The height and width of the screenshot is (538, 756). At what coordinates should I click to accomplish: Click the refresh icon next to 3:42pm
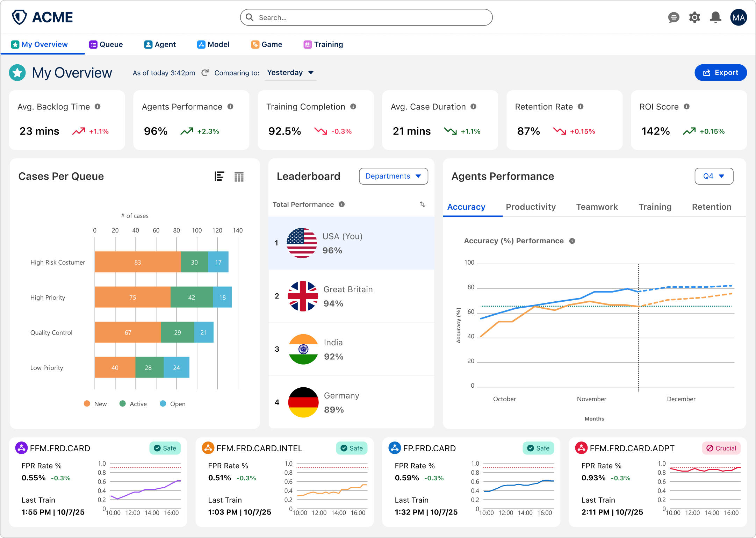click(205, 73)
